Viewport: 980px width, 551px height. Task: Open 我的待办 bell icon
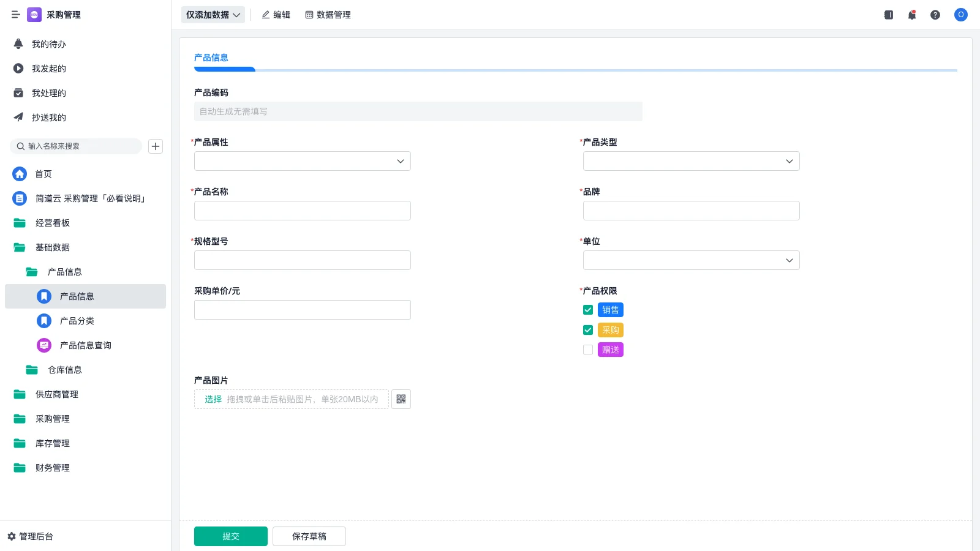pos(18,44)
